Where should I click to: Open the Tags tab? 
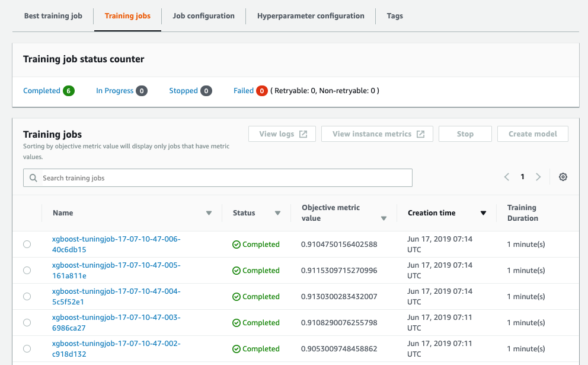point(395,16)
